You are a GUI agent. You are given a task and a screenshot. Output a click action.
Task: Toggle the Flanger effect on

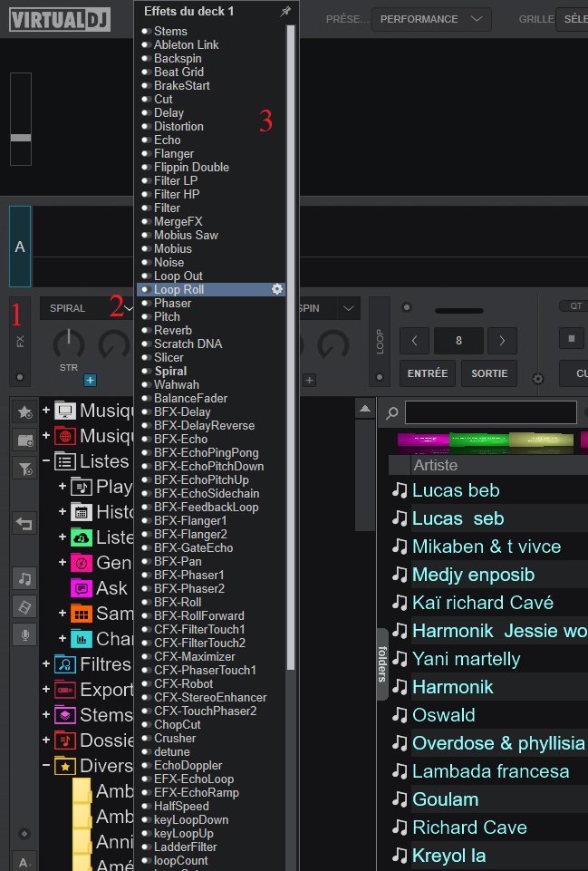[x=146, y=154]
